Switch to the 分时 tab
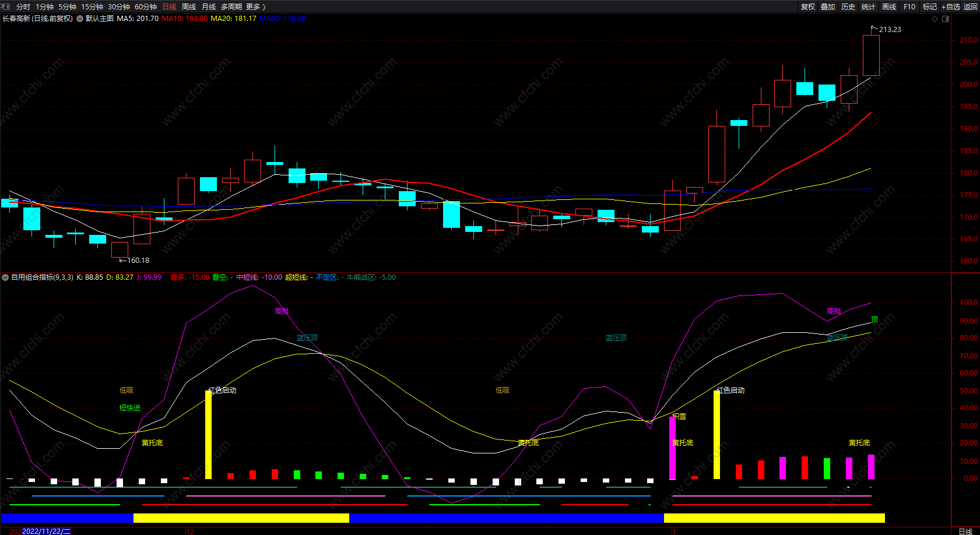The height and width of the screenshot is (535, 980). coord(23,6)
